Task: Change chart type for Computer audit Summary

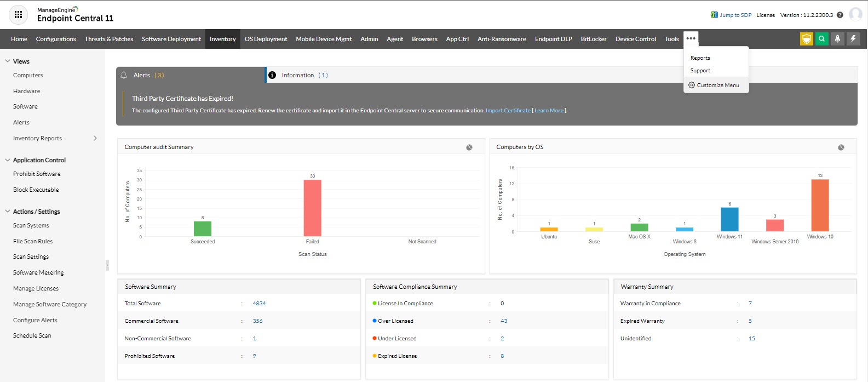Action: (469, 147)
